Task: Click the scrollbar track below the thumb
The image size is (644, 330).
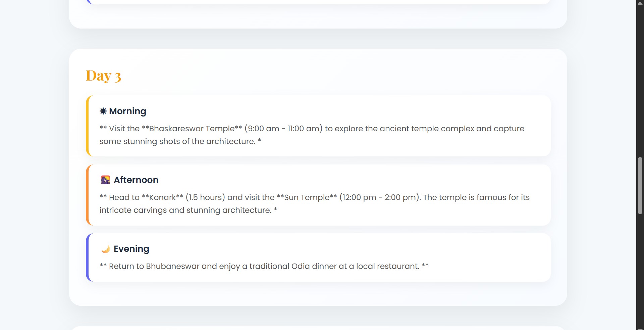Action: [640, 269]
